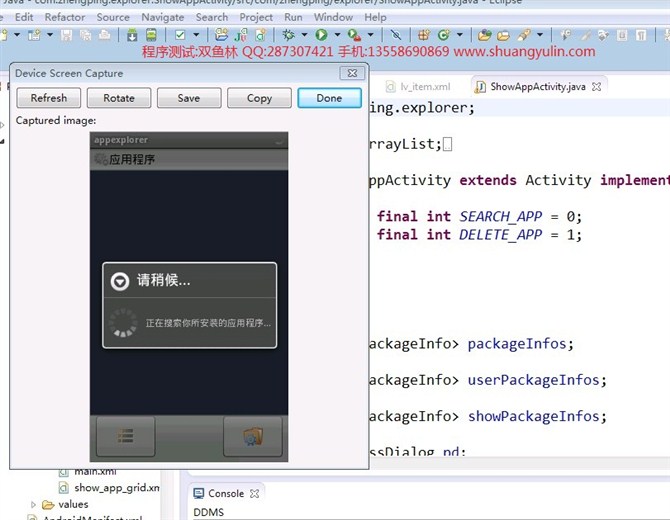The height and width of the screenshot is (520, 670).
Task: Click the bottom-right app icon in captured phone image
Action: pos(250,436)
